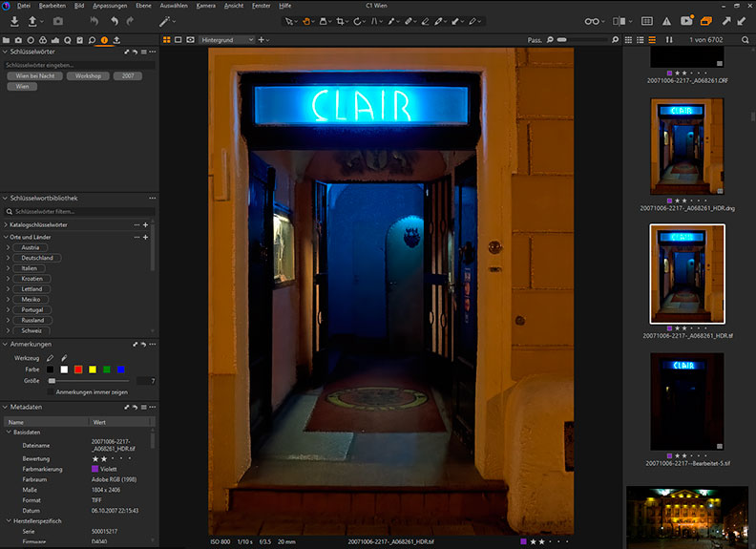Select the orange Pan hand tool
This screenshot has height=549, width=756.
pyautogui.click(x=306, y=21)
